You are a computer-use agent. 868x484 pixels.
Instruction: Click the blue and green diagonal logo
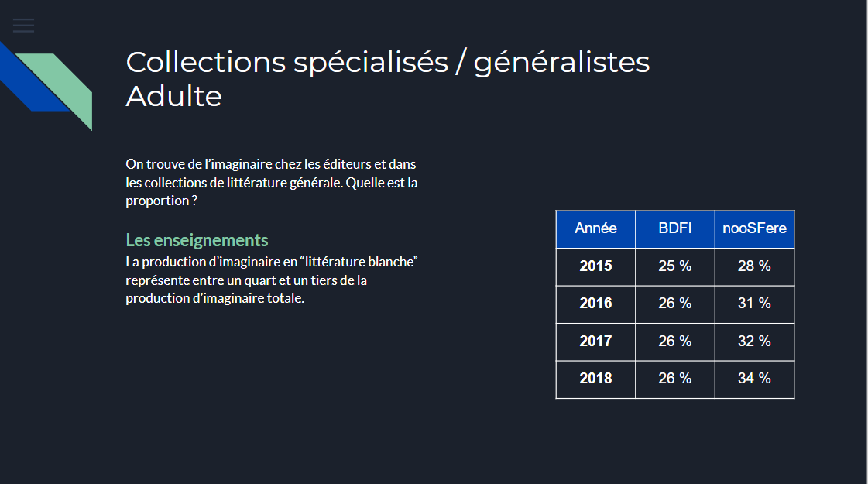coord(46,86)
